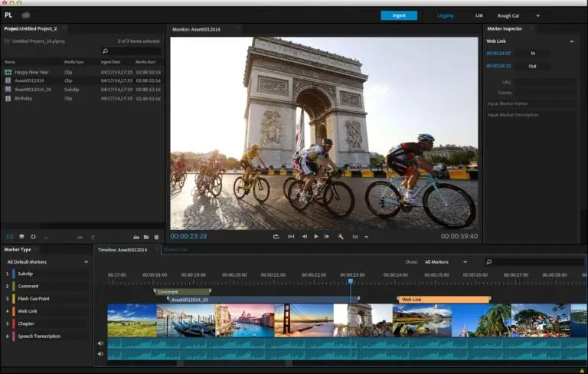The height and width of the screenshot is (374, 588).
Task: Select the orange Web Link marker on timeline
Action: pos(444,300)
